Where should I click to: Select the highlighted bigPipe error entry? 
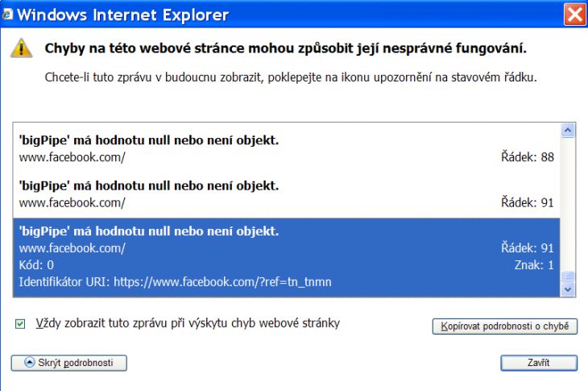point(287,257)
